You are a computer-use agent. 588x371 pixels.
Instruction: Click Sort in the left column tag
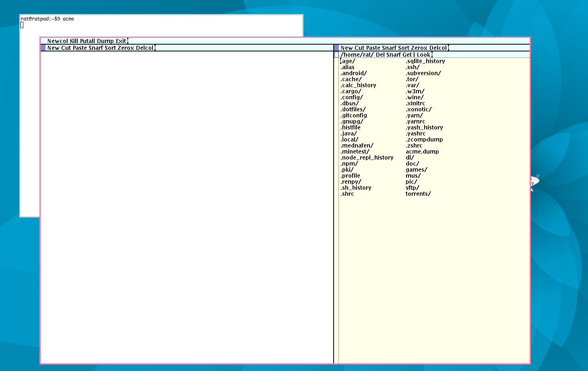tap(110, 48)
